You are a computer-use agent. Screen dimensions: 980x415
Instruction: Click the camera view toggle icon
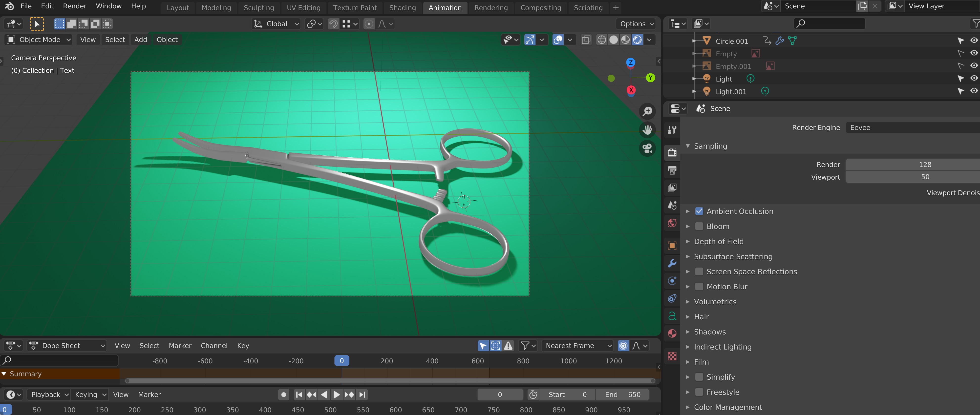tap(647, 148)
